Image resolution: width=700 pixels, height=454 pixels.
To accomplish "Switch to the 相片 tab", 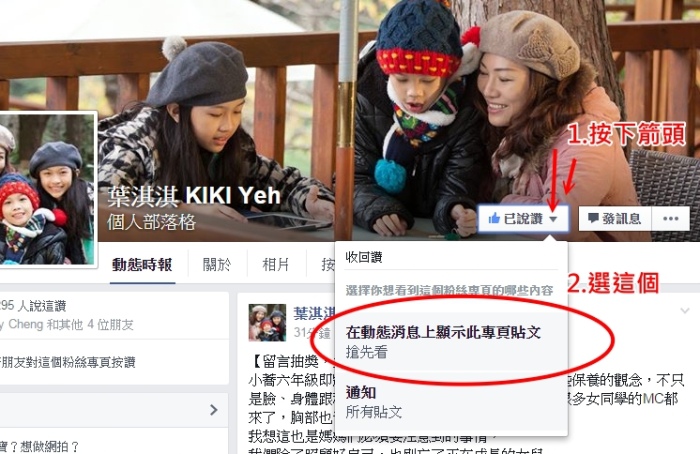I will tap(275, 265).
